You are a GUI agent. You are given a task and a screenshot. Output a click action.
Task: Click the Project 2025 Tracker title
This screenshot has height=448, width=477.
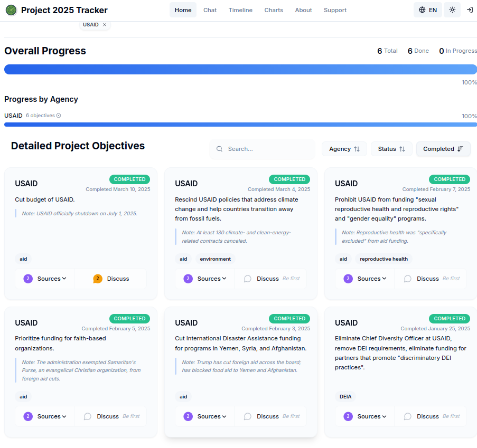pos(64,10)
